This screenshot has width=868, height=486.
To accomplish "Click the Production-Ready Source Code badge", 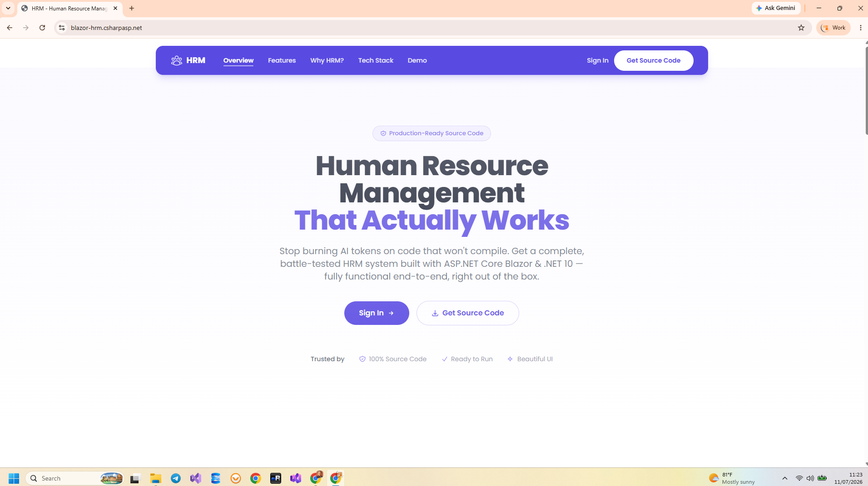I will (x=432, y=133).
